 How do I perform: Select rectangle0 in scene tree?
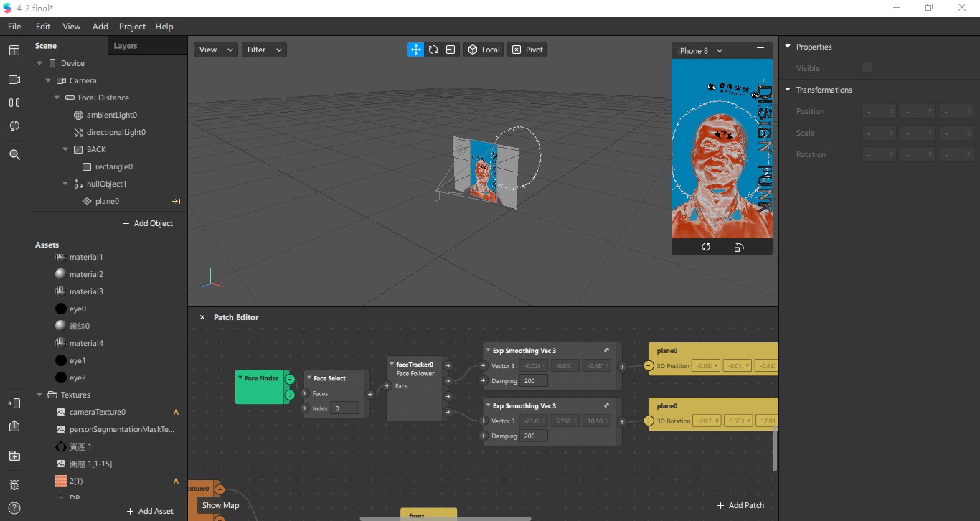(113, 166)
